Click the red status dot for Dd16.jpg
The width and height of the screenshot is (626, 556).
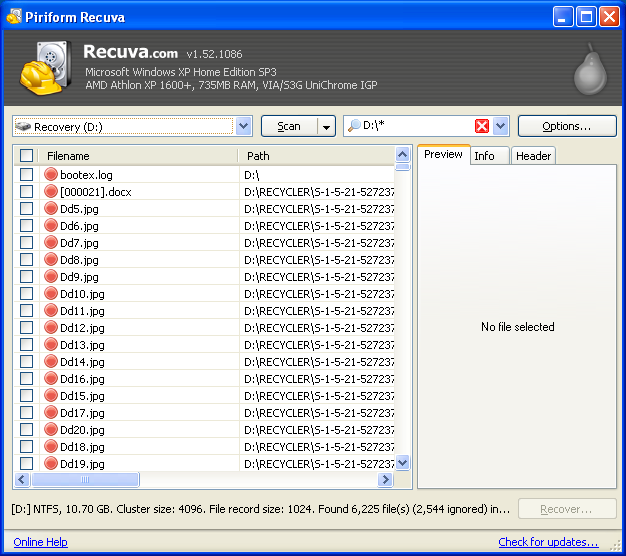click(x=51, y=378)
